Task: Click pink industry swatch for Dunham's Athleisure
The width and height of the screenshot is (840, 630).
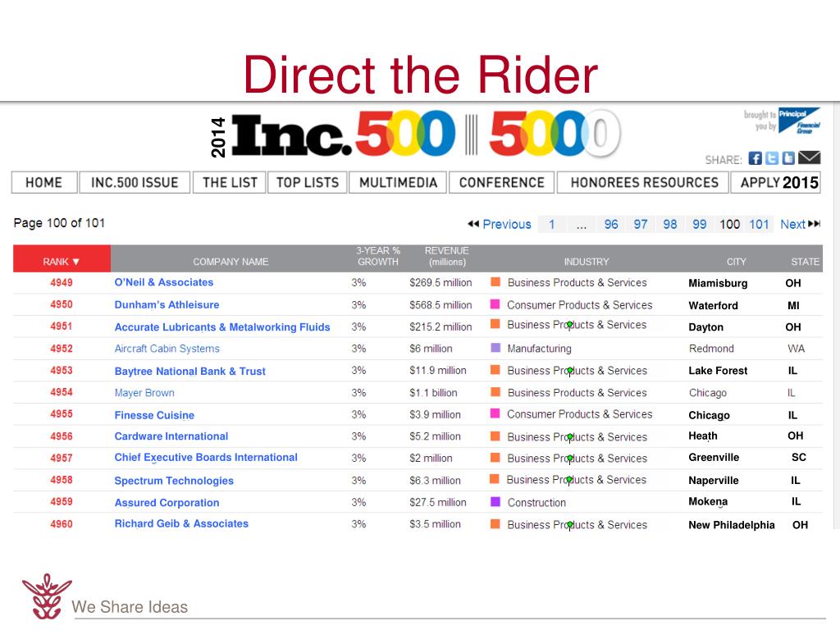Action: pos(495,304)
